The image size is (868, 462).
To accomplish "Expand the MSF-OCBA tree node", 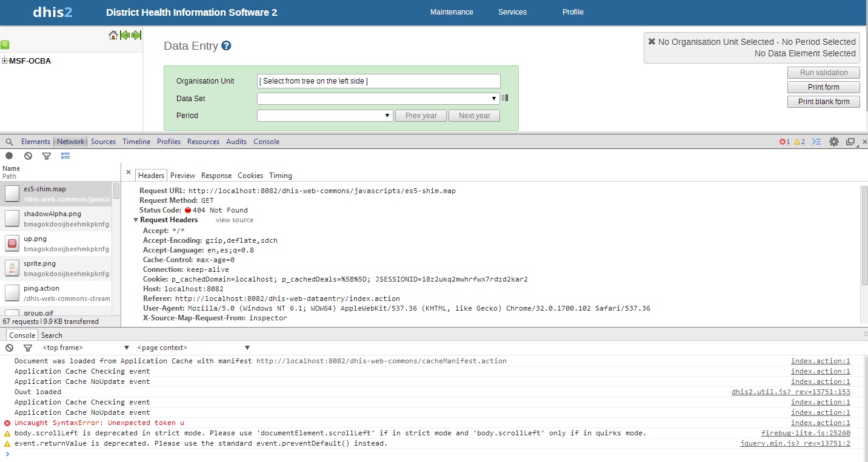I will point(5,61).
